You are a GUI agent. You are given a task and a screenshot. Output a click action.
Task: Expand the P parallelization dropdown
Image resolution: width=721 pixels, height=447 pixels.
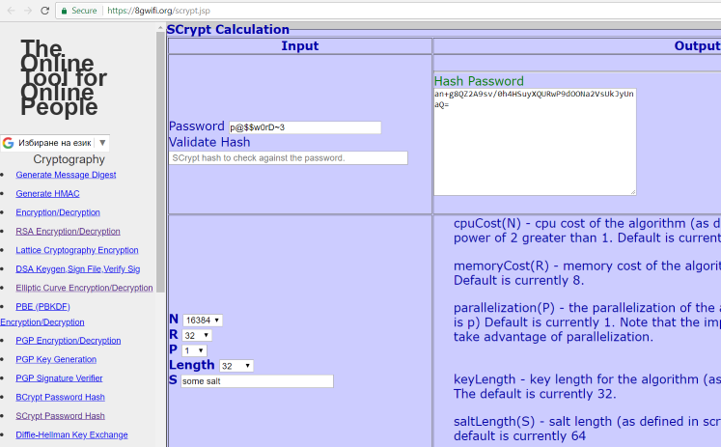click(x=194, y=350)
